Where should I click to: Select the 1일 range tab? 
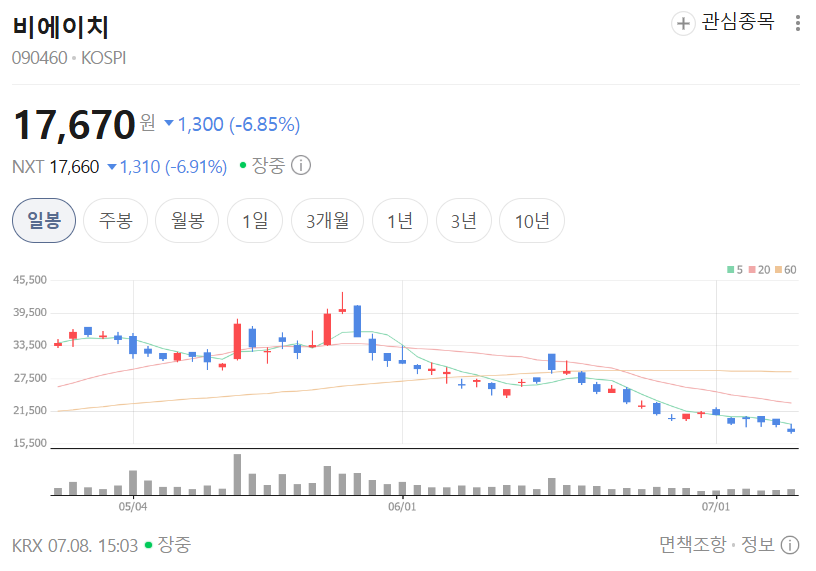[255, 221]
